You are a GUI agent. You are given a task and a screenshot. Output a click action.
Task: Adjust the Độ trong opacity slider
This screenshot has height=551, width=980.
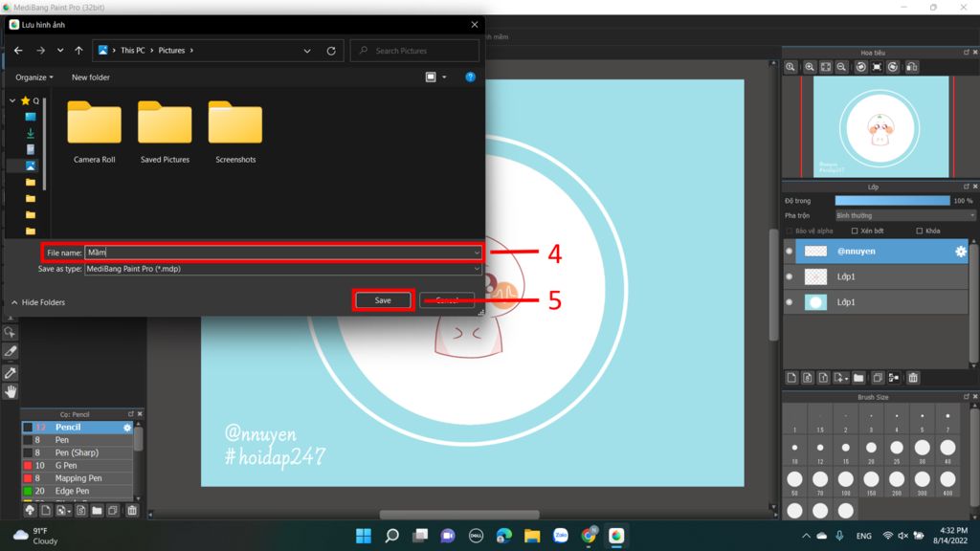point(892,201)
